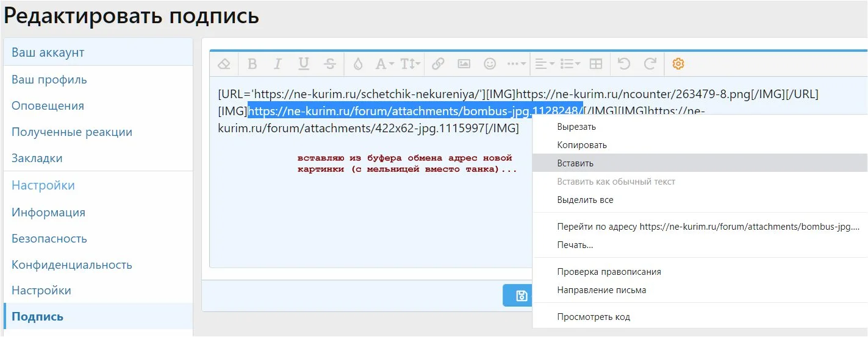Viewport: 868px width, 337px height.
Task: Click the save button with floppy icon
Action: [518, 296]
